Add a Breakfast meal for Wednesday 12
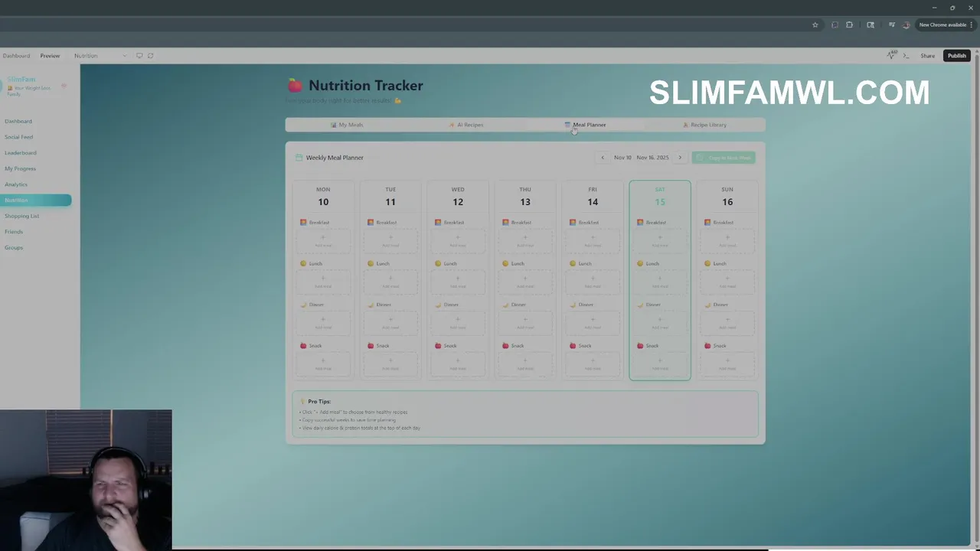Viewport: 980px width, 551px height. coord(458,241)
